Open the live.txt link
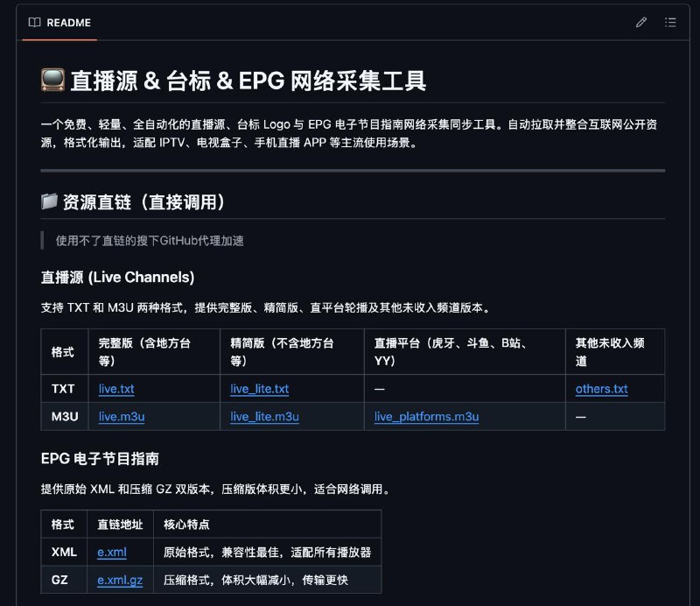 116,389
